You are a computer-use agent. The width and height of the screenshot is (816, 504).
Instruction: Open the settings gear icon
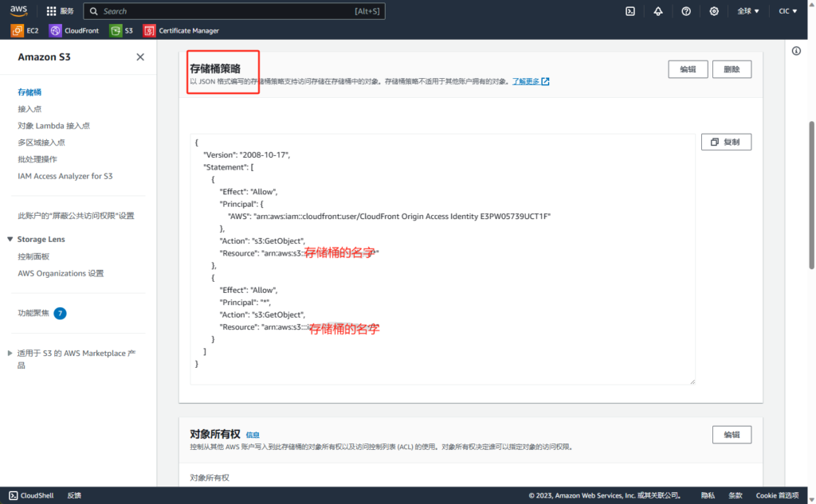tap(714, 11)
